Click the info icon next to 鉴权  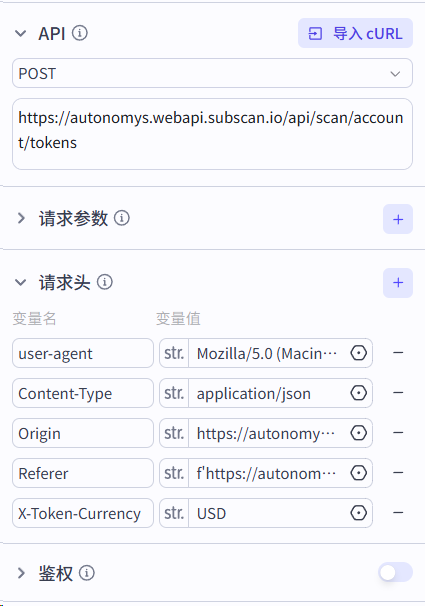click(x=87, y=573)
